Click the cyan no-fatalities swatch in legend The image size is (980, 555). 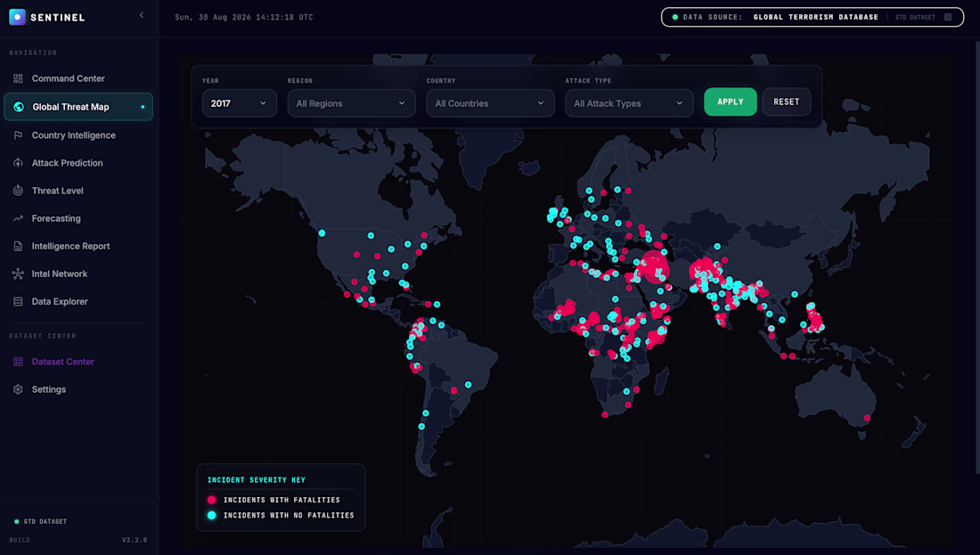pyautogui.click(x=212, y=516)
